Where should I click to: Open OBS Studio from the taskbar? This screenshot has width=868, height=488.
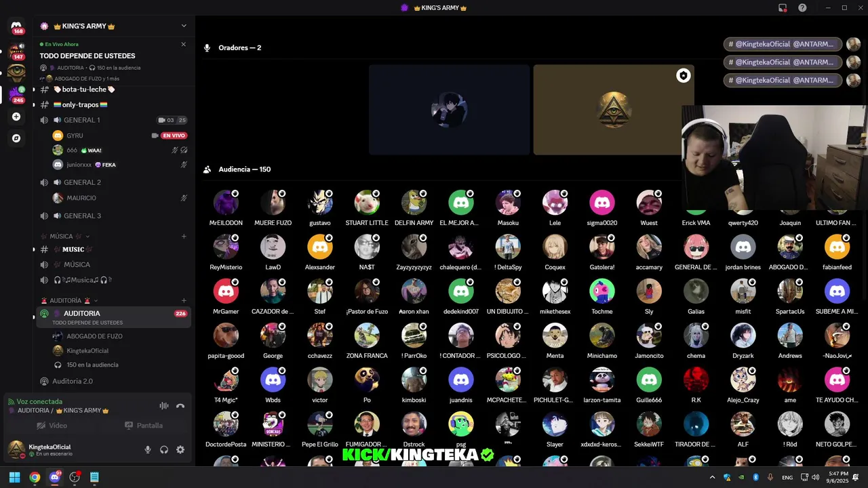[75, 477]
